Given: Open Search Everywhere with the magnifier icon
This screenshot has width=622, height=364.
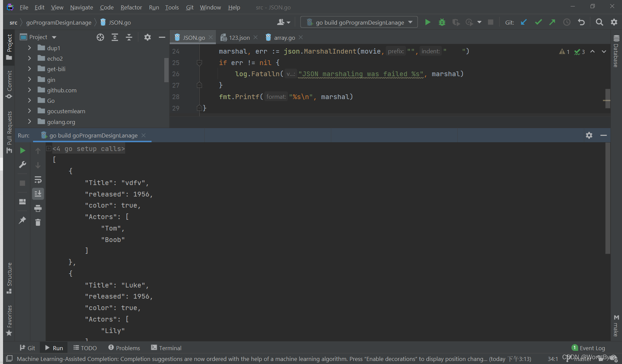Looking at the screenshot, I should [x=599, y=22].
